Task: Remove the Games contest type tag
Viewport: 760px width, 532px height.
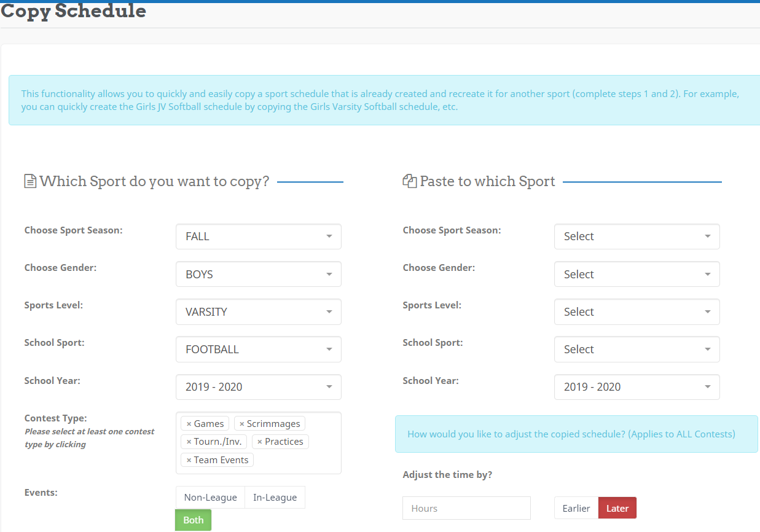Action: [x=189, y=424]
